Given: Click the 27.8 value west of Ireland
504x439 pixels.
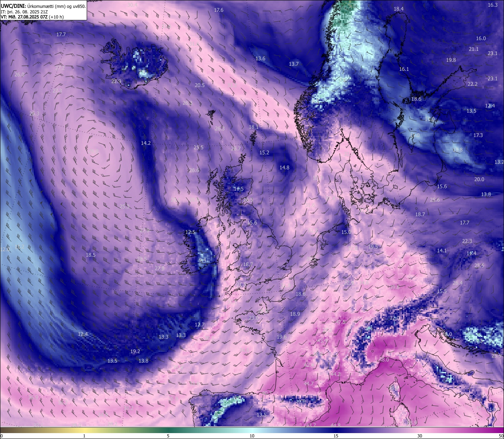Looking at the screenshot, I should tap(159, 269).
